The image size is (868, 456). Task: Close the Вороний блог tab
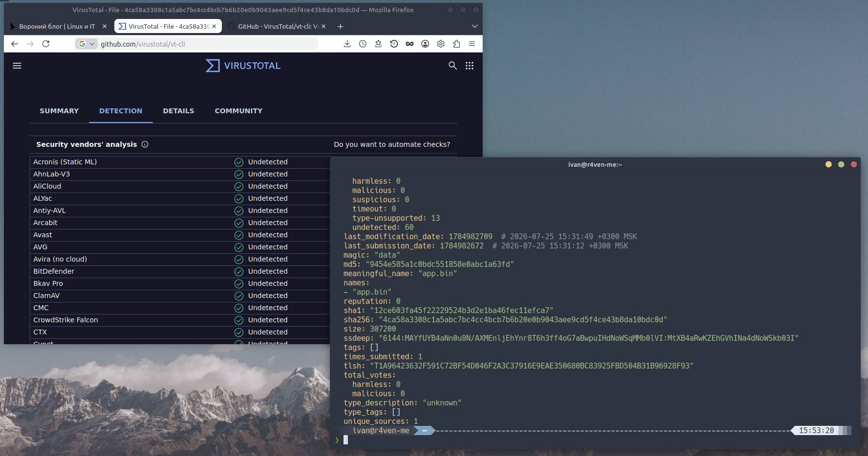104,26
